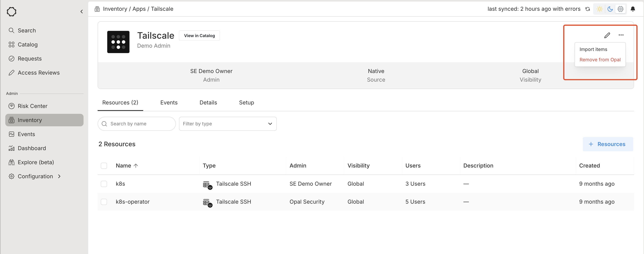Click the pencil edit icon for Tailscale
This screenshot has height=254, width=644.
[x=607, y=35]
